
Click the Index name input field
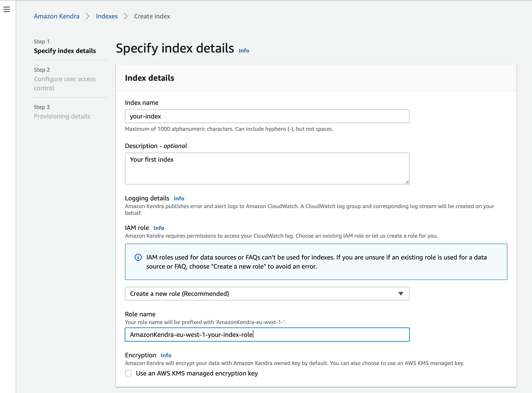click(267, 116)
